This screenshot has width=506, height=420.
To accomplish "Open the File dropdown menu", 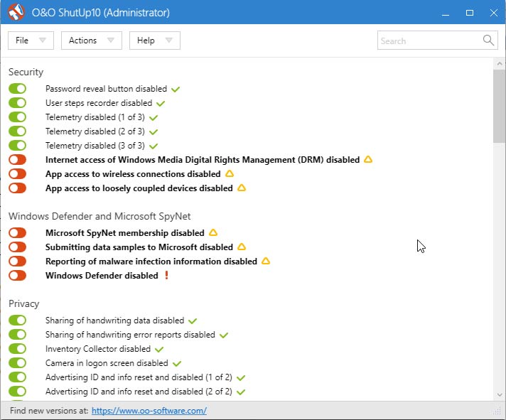I will (31, 41).
